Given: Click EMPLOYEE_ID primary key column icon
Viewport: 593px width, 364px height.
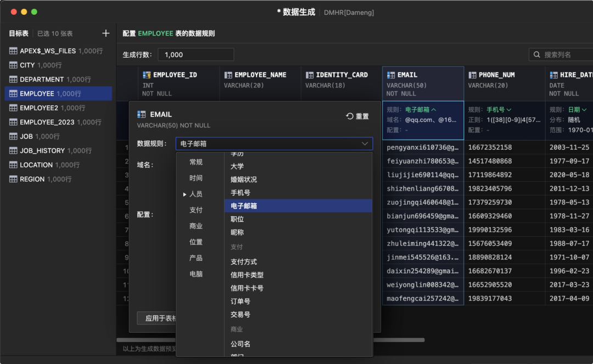Looking at the screenshot, I should coord(147,75).
